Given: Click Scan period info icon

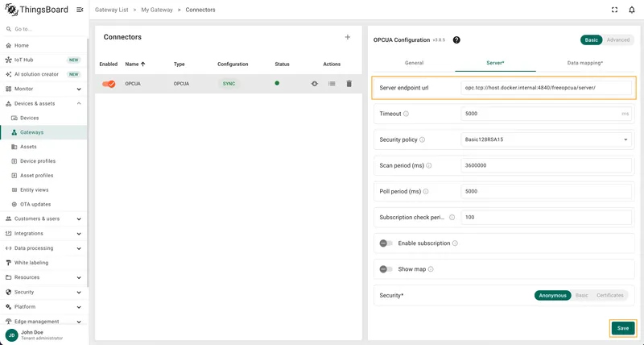Looking at the screenshot, I should point(429,166).
